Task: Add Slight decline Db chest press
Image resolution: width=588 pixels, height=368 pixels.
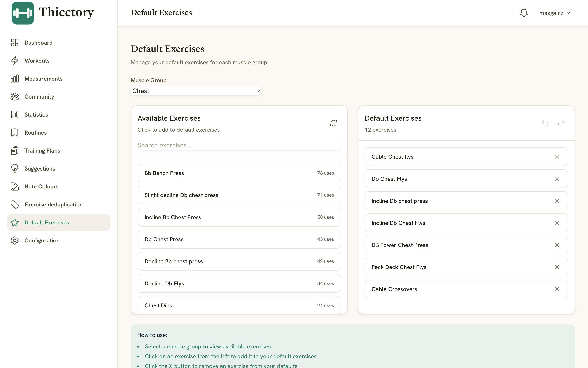Action: (239, 195)
